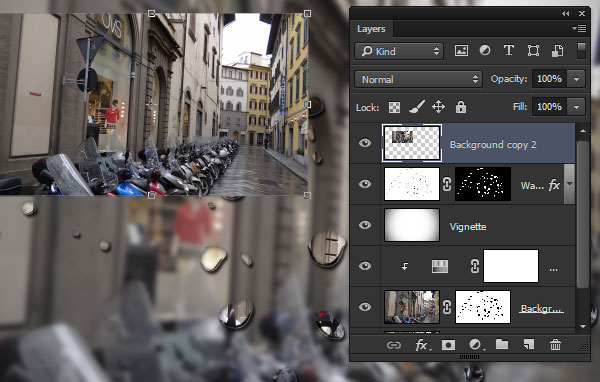Screen dimensions: 600x382
Task: Filter for shape layers icon
Action: 533,51
